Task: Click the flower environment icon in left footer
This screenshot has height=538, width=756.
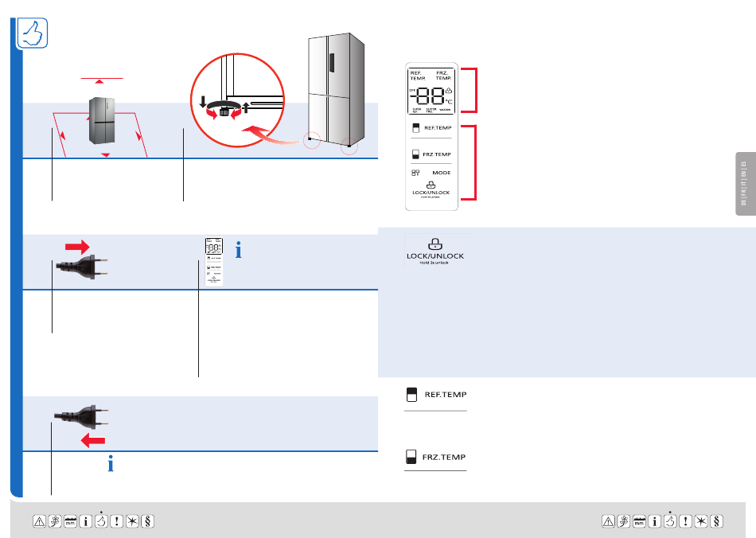Action: point(55,521)
